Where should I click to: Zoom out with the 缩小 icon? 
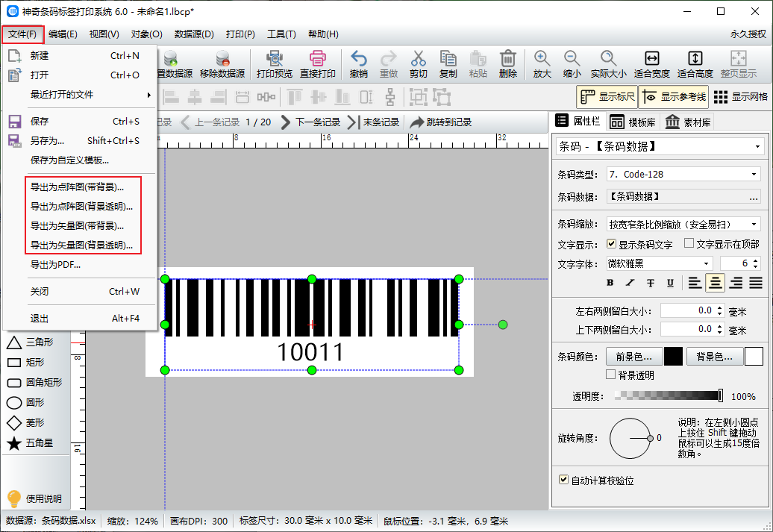pyautogui.click(x=572, y=65)
